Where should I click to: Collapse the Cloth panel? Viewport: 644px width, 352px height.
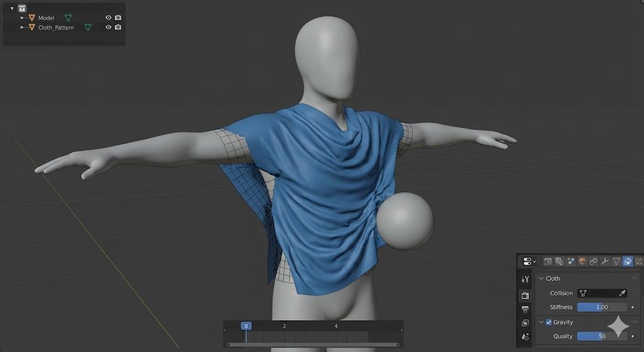(x=541, y=278)
